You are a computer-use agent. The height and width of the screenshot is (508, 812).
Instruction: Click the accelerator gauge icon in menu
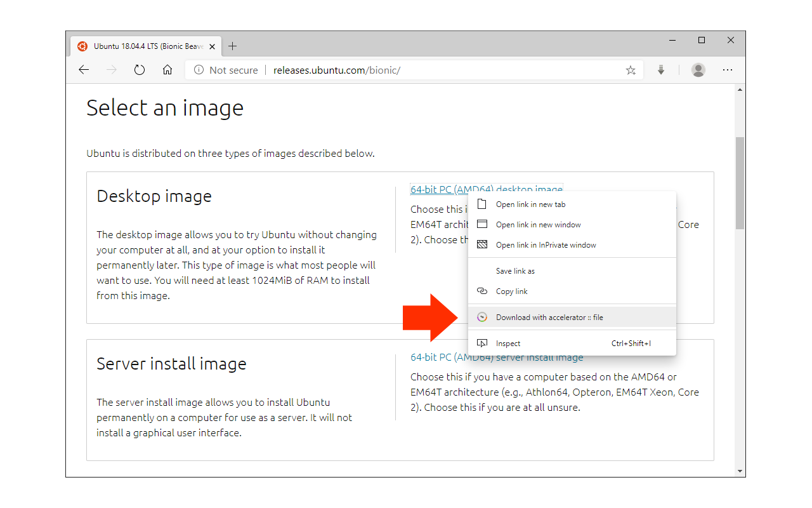(x=482, y=317)
